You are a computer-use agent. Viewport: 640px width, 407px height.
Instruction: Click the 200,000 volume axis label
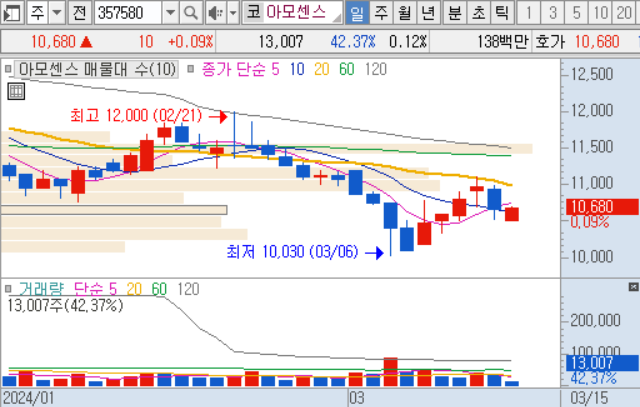(596, 320)
